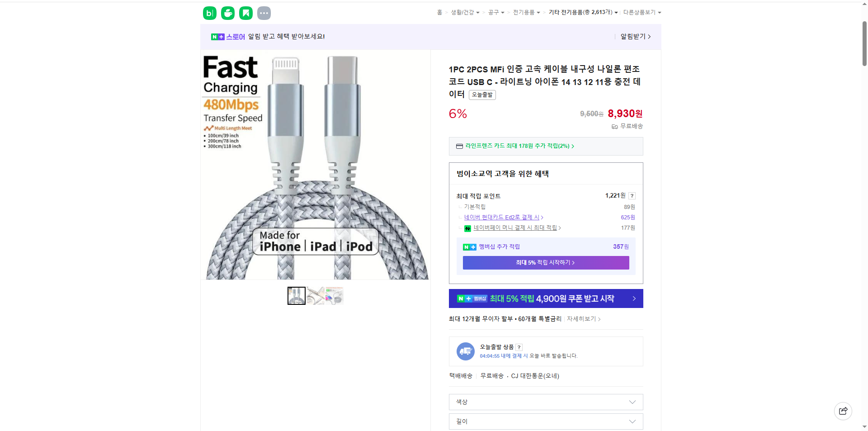The width and height of the screenshot is (868, 431).
Task: Select the card icon beside 라인프렌즈 카드 benefit
Action: [x=459, y=146]
